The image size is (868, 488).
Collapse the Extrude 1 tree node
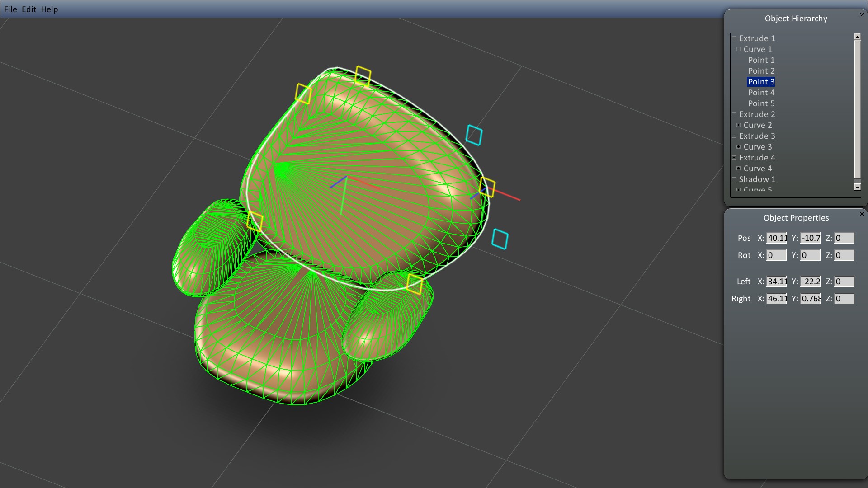click(734, 38)
